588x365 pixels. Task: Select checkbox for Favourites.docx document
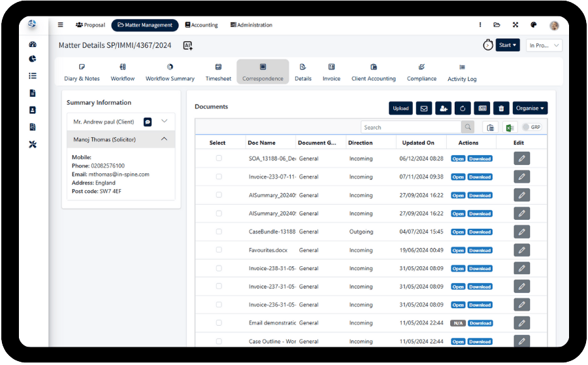tap(219, 250)
